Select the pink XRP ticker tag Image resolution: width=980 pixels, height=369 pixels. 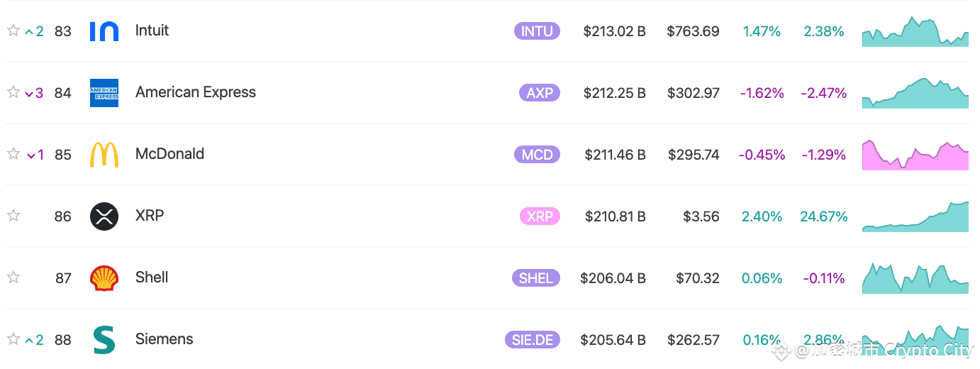click(x=540, y=216)
